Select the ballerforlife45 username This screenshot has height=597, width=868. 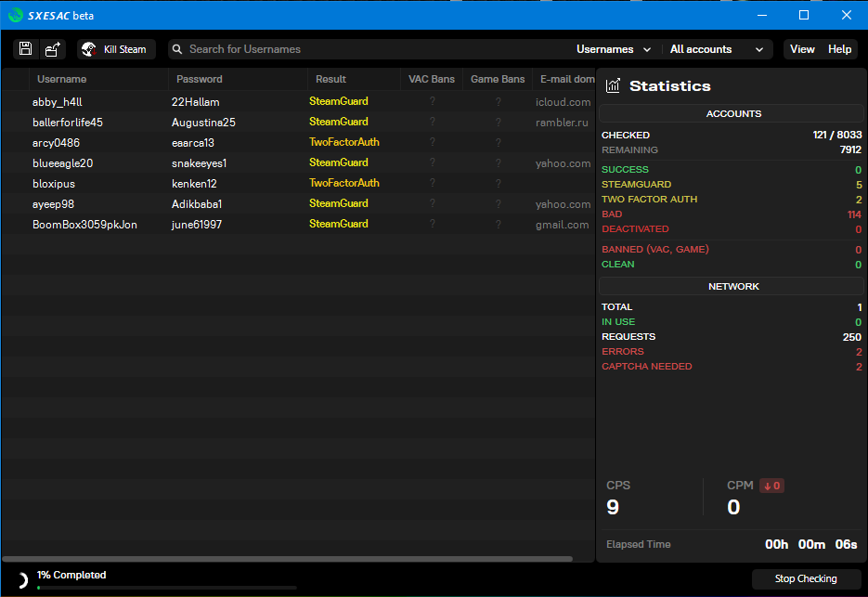[68, 123]
